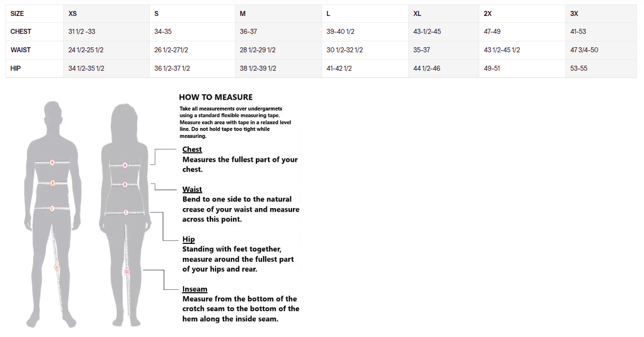The image size is (644, 337).
Task: Open the underlined Inseam heading
Action: pos(195,289)
